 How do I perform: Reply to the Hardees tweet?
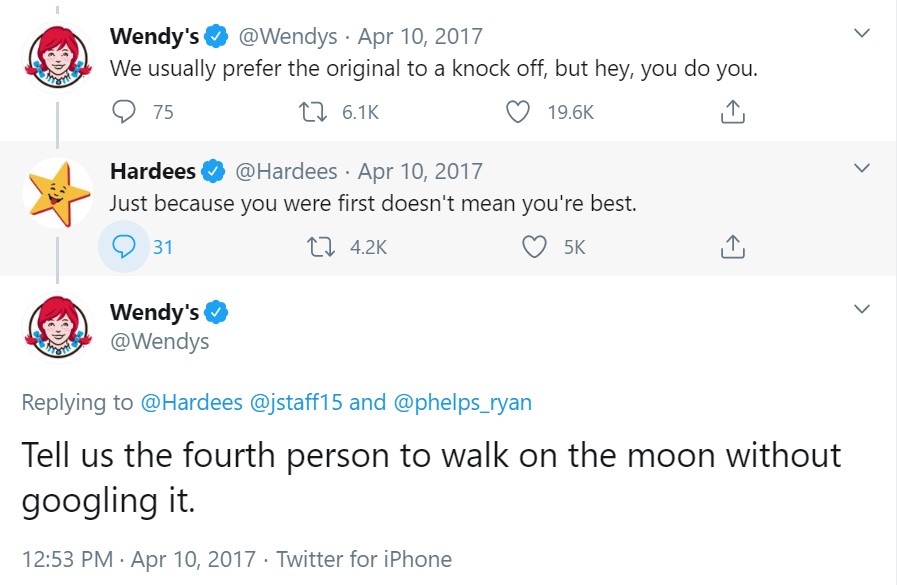point(124,246)
